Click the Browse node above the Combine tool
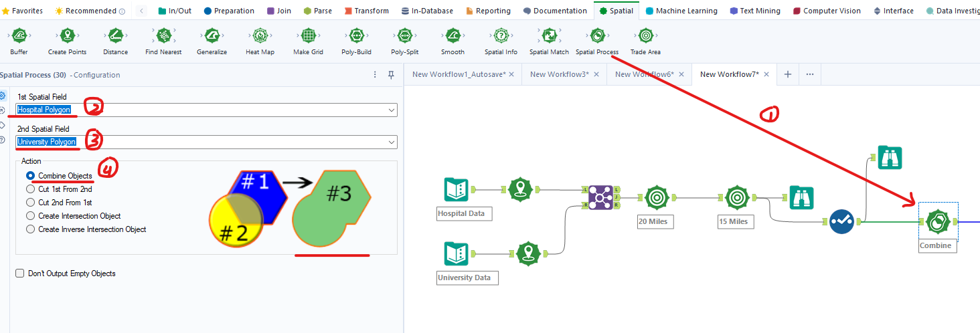 890,157
